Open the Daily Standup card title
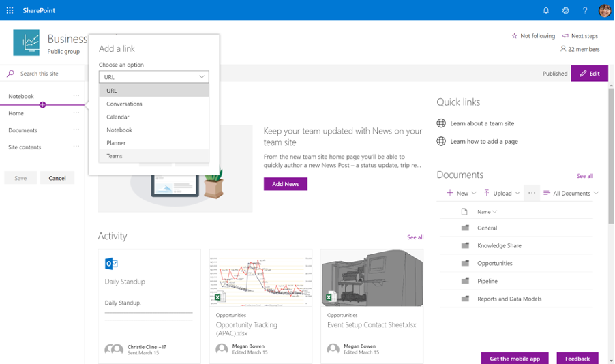This screenshot has width=615, height=364. coord(125,282)
